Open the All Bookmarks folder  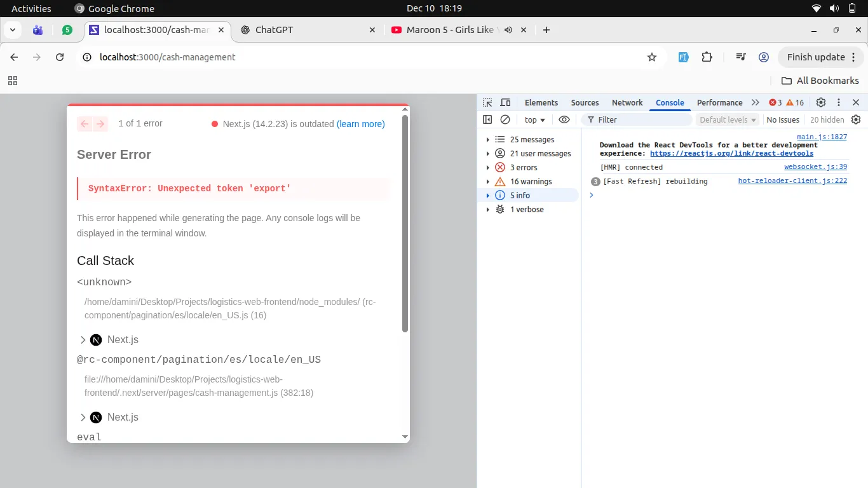click(820, 81)
